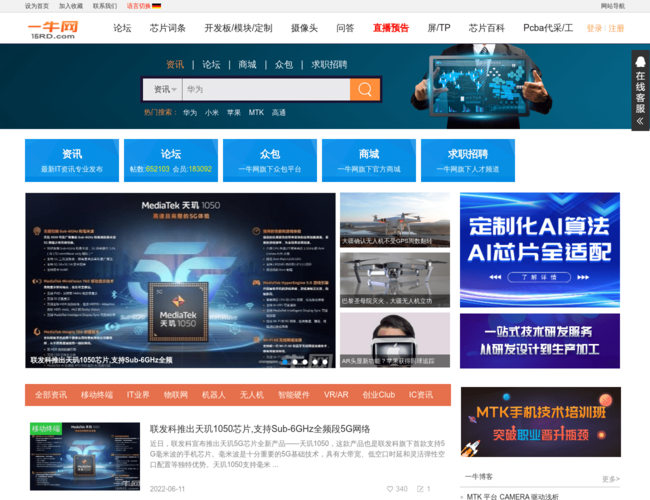The width and height of the screenshot is (650, 500).
Task: Open the white drone GPS news thumbnail
Action: (x=395, y=220)
